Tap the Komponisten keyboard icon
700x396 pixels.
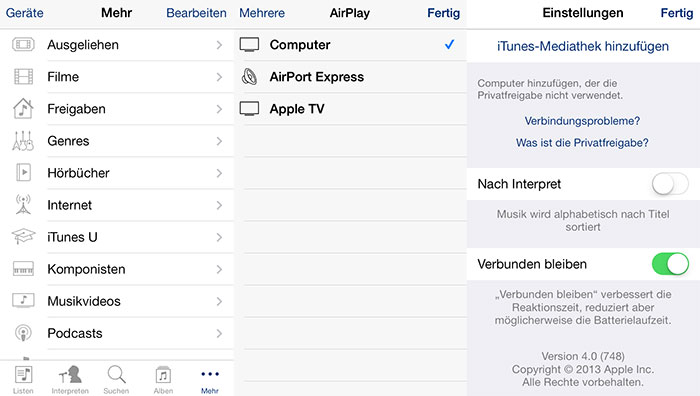tap(23, 269)
